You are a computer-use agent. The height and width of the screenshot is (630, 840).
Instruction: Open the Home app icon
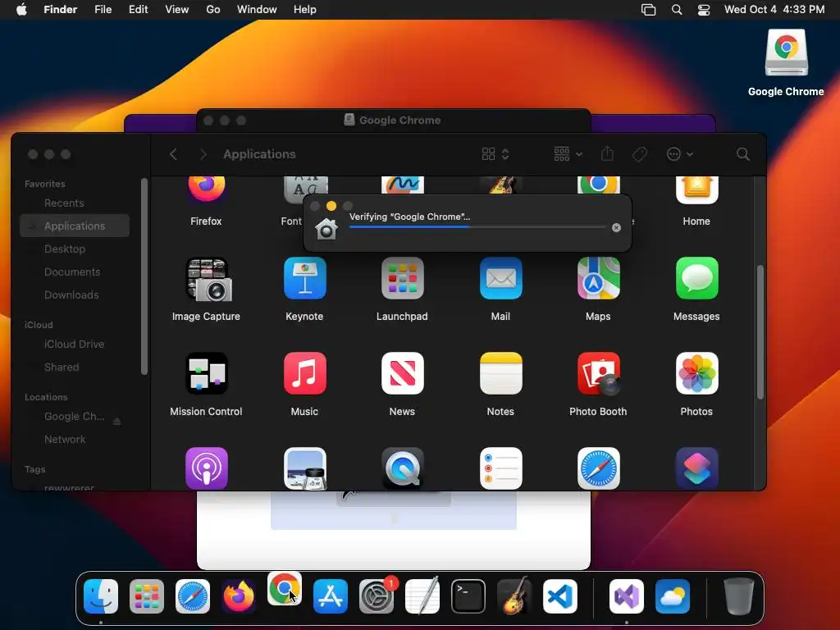(697, 189)
